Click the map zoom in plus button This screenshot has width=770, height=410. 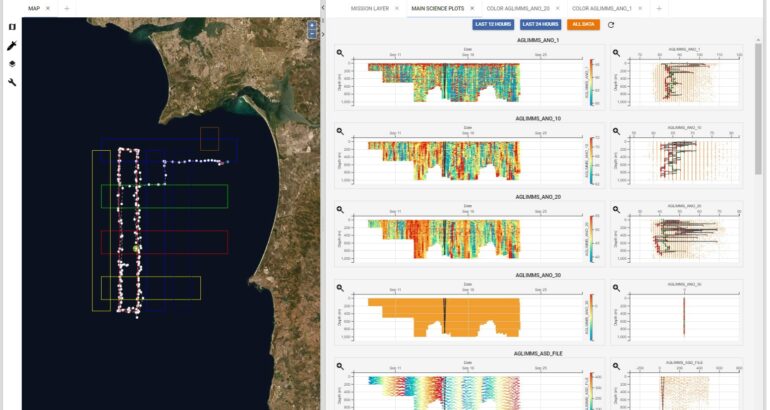312,26
